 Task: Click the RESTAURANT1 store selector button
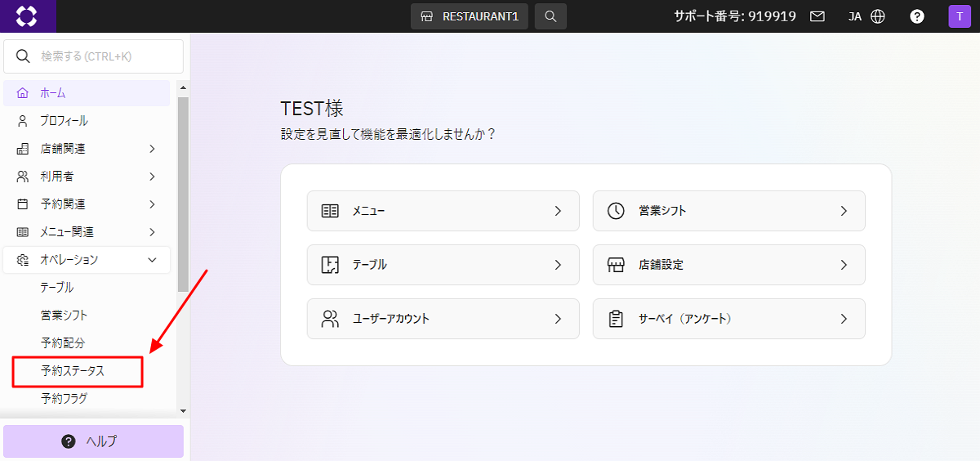(x=470, y=16)
